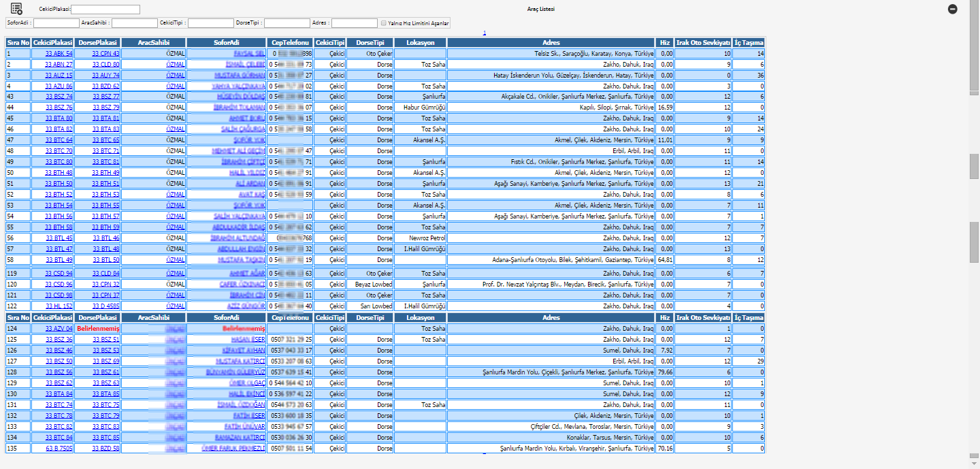Select the Newroz Petrol location cell
This screenshot has height=469, width=980.
coord(421,238)
